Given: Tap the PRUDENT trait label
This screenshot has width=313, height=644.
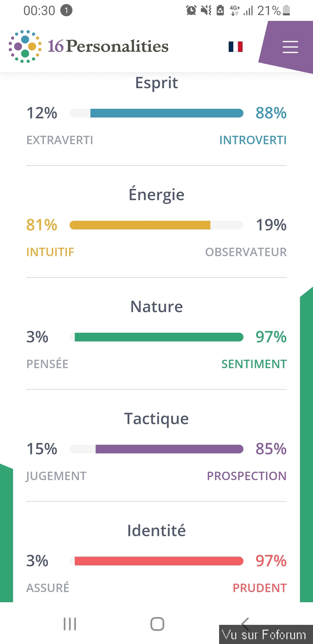Looking at the screenshot, I should (x=260, y=588).
